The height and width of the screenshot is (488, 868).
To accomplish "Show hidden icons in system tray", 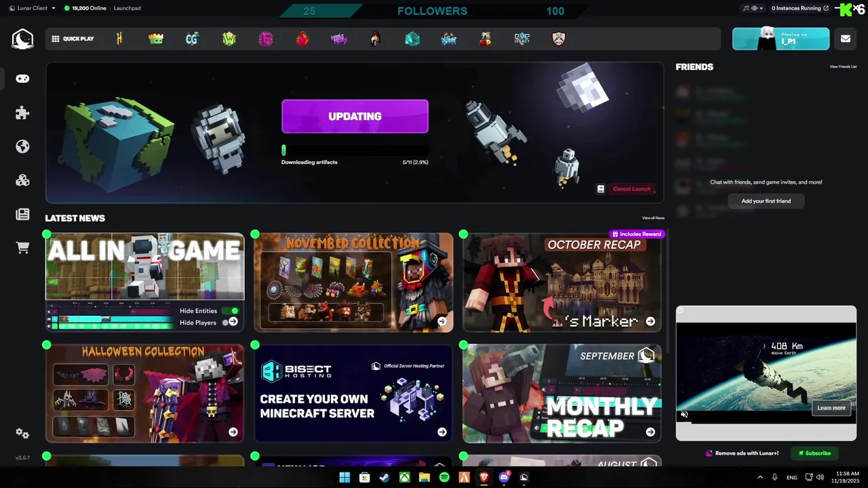I will [x=759, y=477].
